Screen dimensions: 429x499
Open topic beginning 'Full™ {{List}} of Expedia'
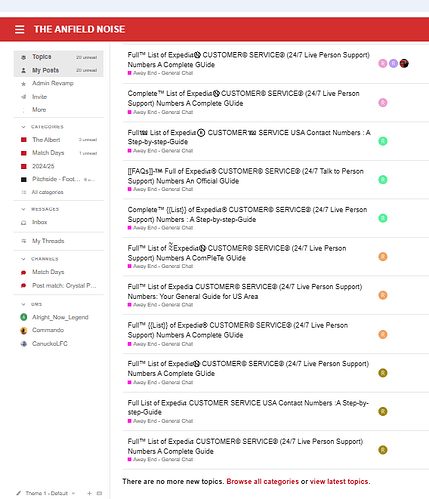238,330
